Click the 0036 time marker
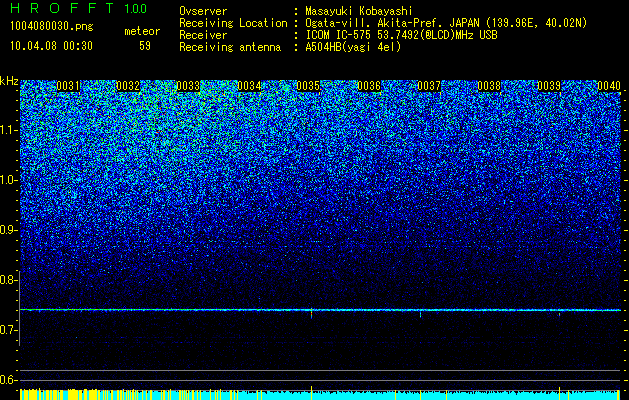Viewport: 629px width, 400px height. tap(369, 86)
